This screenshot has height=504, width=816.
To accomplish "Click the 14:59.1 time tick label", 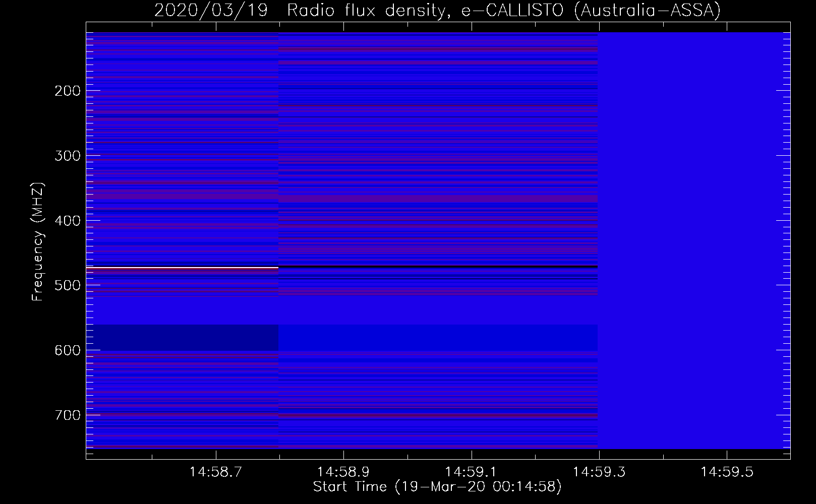I will click(471, 472).
